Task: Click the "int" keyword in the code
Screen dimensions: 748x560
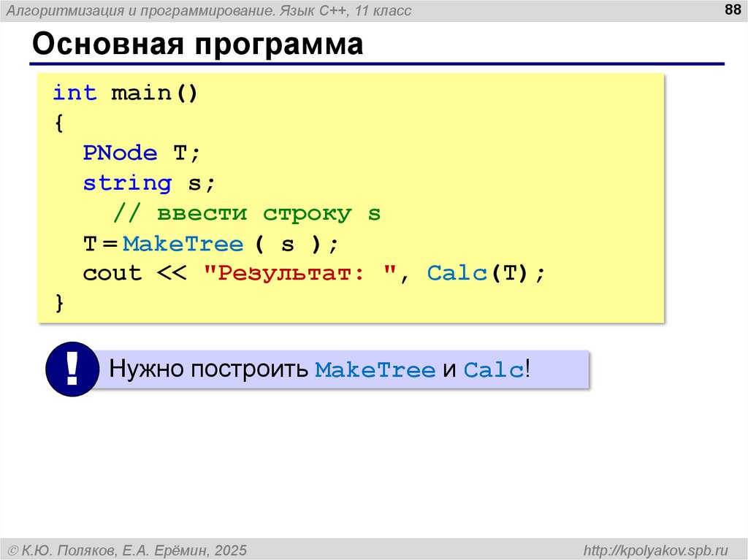Action: [75, 93]
